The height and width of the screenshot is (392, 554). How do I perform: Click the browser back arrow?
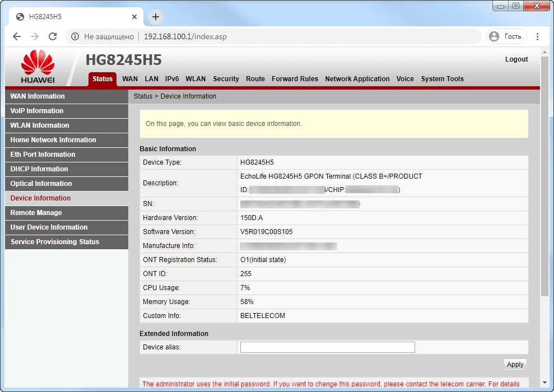tap(17, 36)
